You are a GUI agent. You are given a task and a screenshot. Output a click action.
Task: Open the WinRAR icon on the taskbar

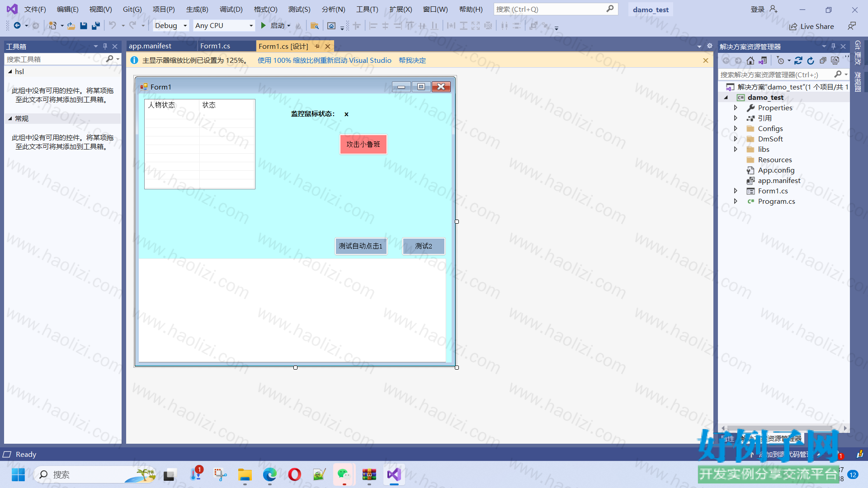pyautogui.click(x=369, y=474)
